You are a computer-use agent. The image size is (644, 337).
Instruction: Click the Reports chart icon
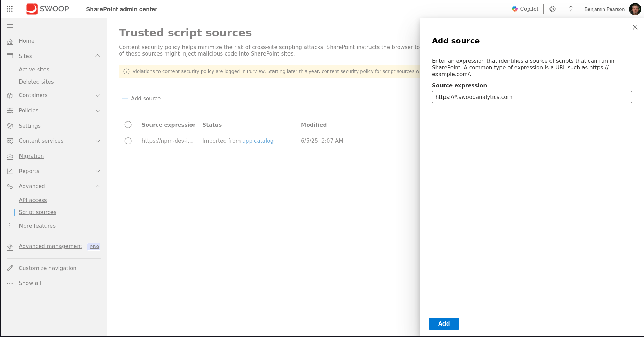[10, 171]
